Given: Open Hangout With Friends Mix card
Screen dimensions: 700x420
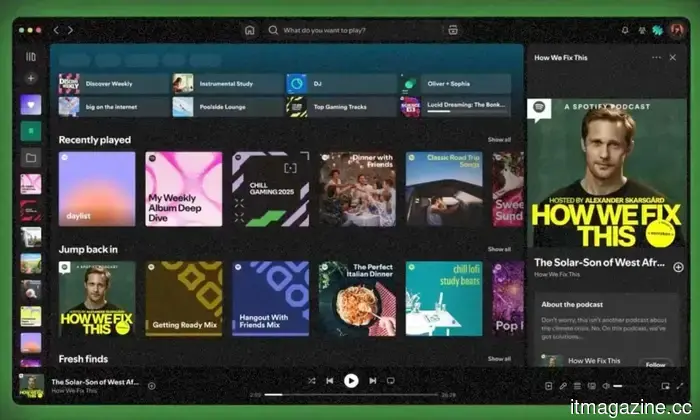Looking at the screenshot, I should 270,299.
